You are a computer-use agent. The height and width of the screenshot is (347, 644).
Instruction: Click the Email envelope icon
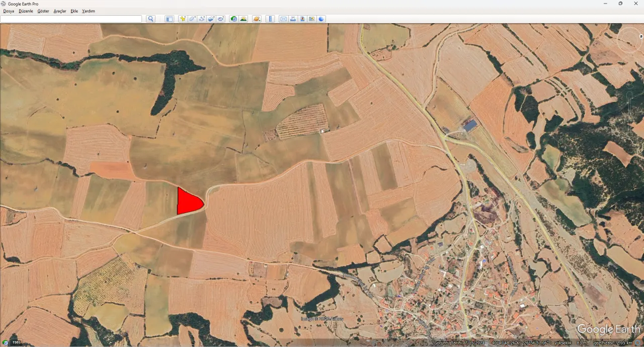[x=283, y=19]
